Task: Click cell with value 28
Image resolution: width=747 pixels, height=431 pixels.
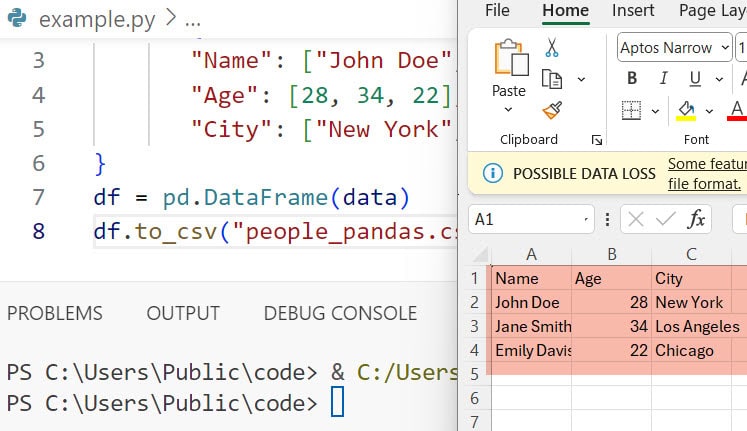Action: point(611,302)
